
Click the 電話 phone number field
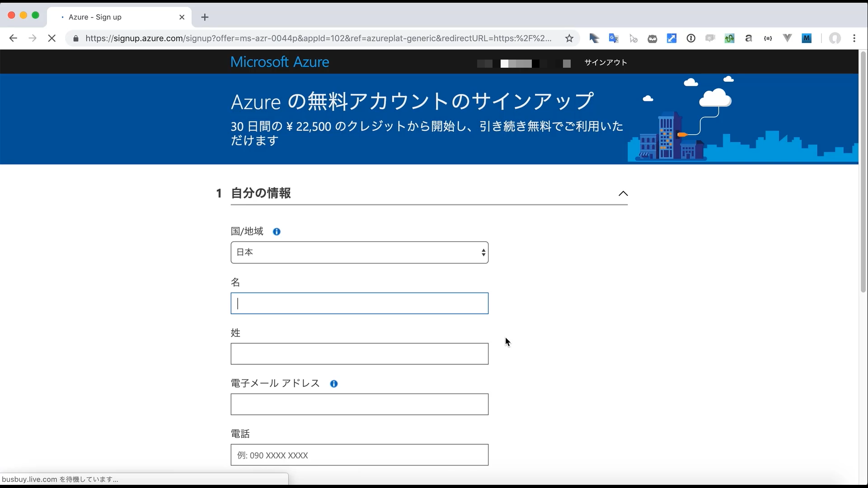359,455
